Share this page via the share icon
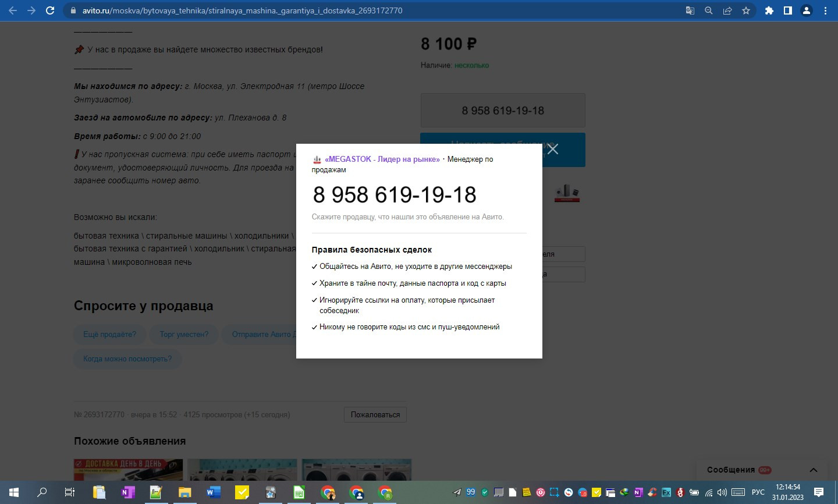 point(727,10)
